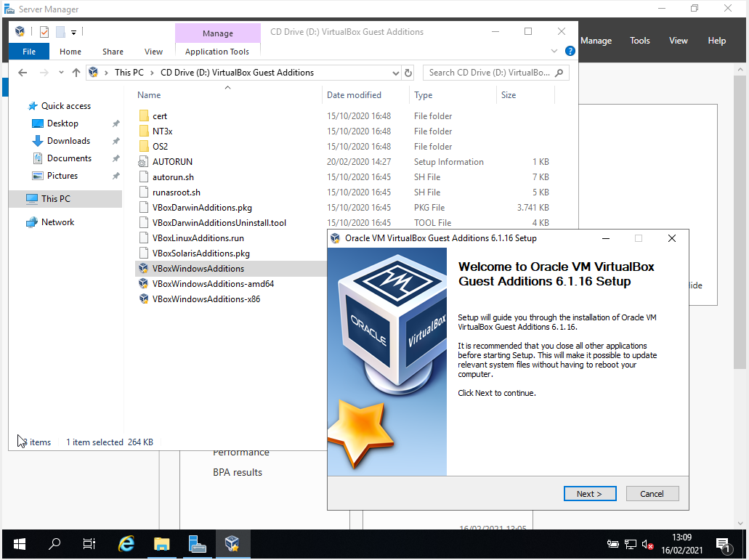749x560 pixels.
Task: Toggle the Properties quick access button
Action: click(45, 32)
